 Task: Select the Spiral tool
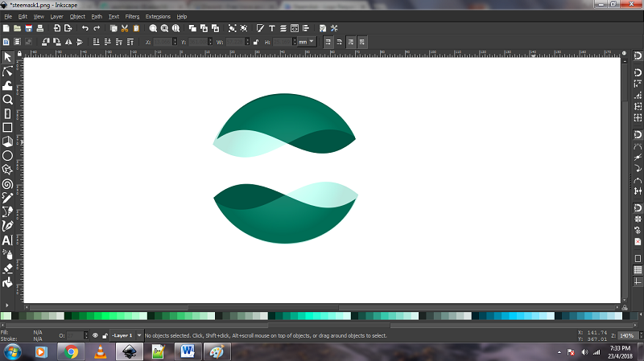tap(7, 184)
